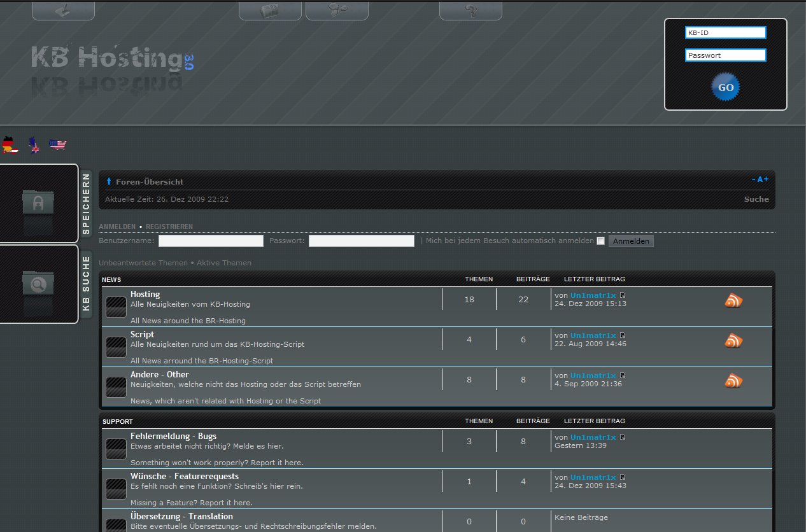Image resolution: width=806 pixels, height=532 pixels.
Task: Focus the KB-ID input field
Action: click(725, 32)
